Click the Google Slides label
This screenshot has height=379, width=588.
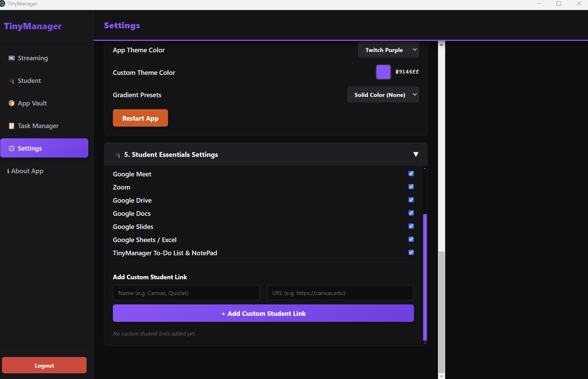tap(133, 227)
